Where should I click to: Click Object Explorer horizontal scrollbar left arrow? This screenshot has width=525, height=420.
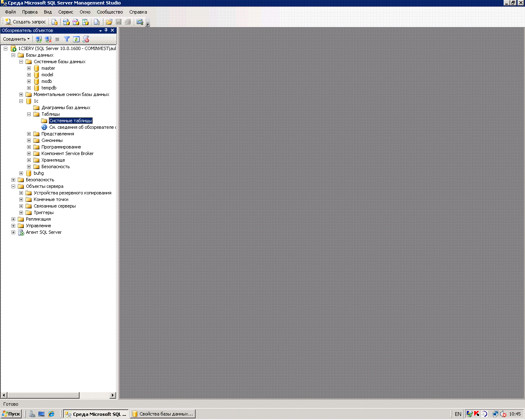click(x=4, y=395)
